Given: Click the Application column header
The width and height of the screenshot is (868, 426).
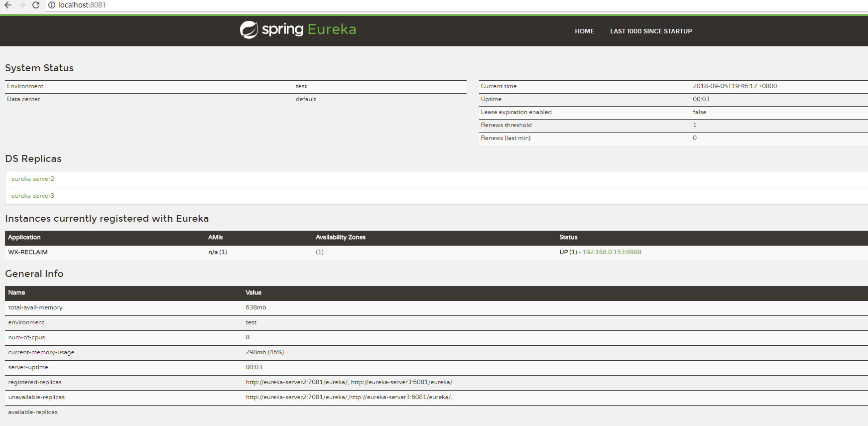Looking at the screenshot, I should point(24,237).
